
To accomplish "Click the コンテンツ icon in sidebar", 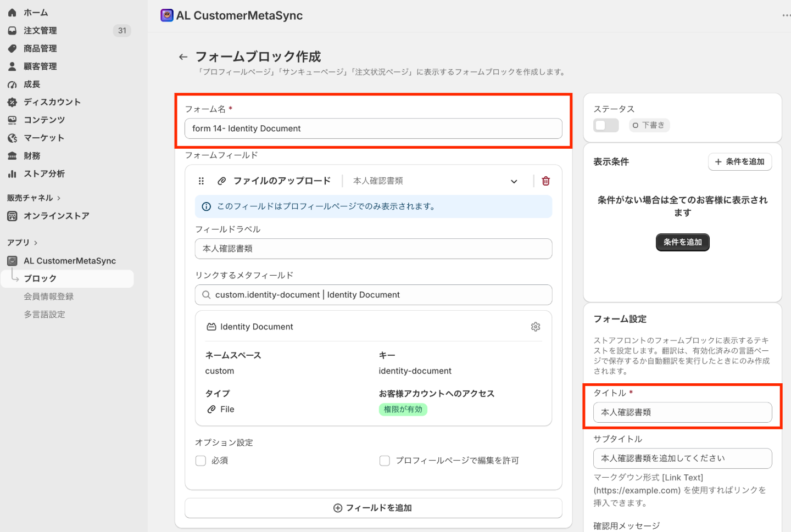I will [12, 120].
